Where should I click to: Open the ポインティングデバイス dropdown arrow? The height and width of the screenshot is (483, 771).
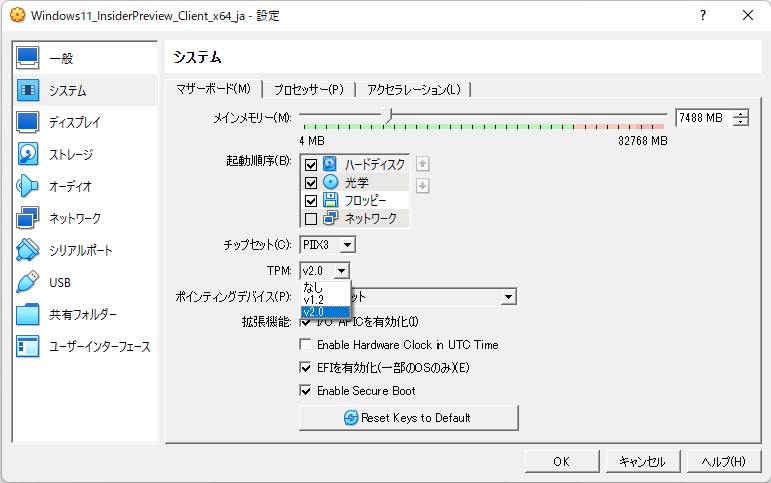pyautogui.click(x=508, y=297)
